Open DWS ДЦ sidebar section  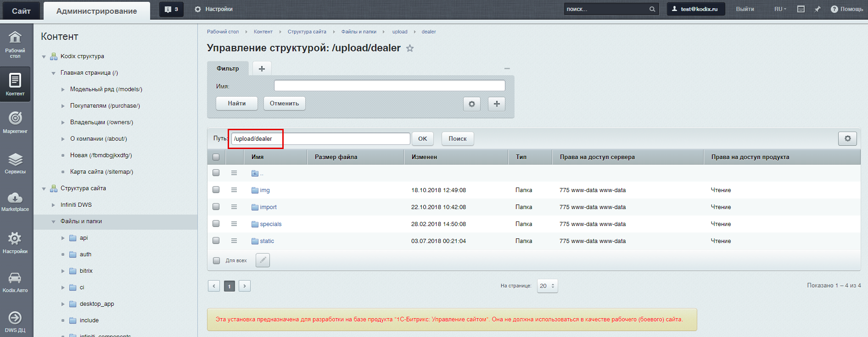coord(15,322)
